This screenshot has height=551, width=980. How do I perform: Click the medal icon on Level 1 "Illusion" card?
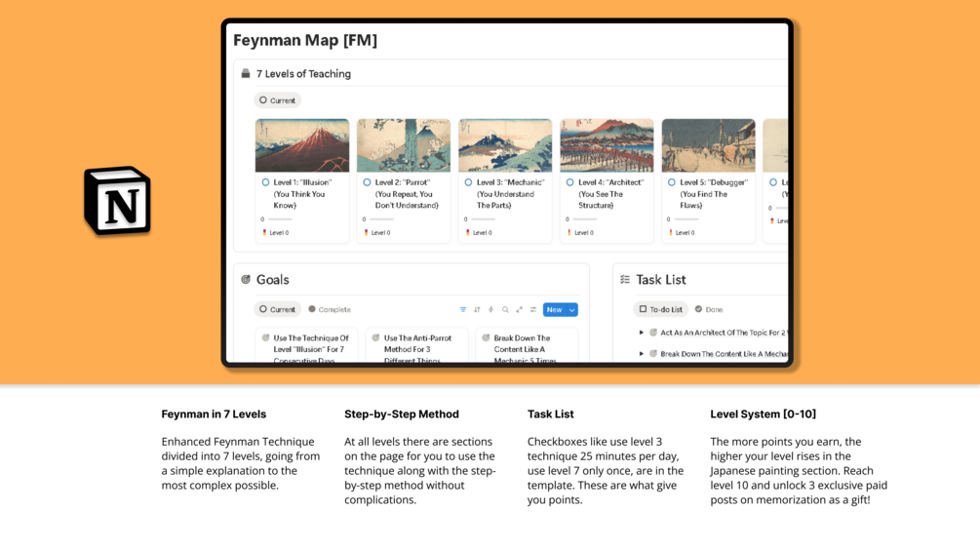264,232
